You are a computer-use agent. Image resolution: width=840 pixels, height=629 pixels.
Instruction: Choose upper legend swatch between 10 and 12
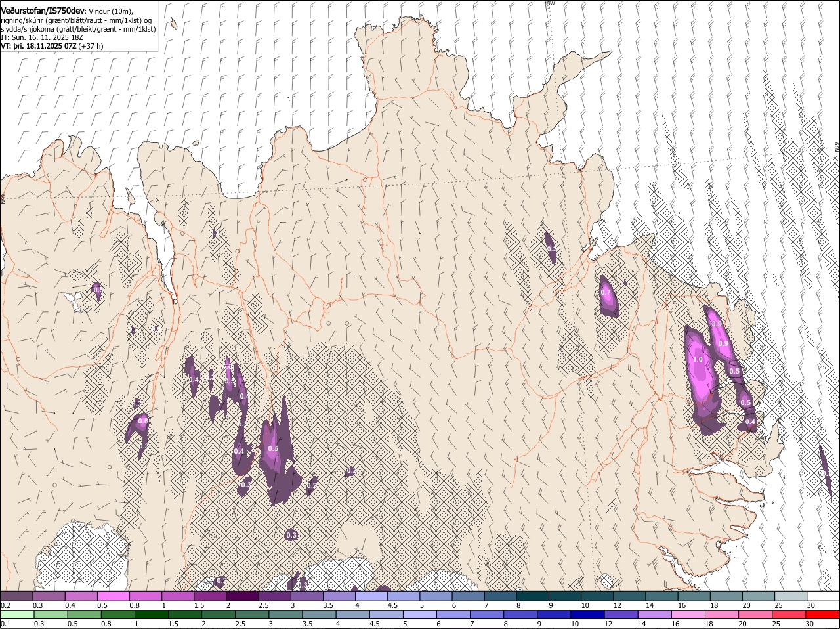pos(597,596)
